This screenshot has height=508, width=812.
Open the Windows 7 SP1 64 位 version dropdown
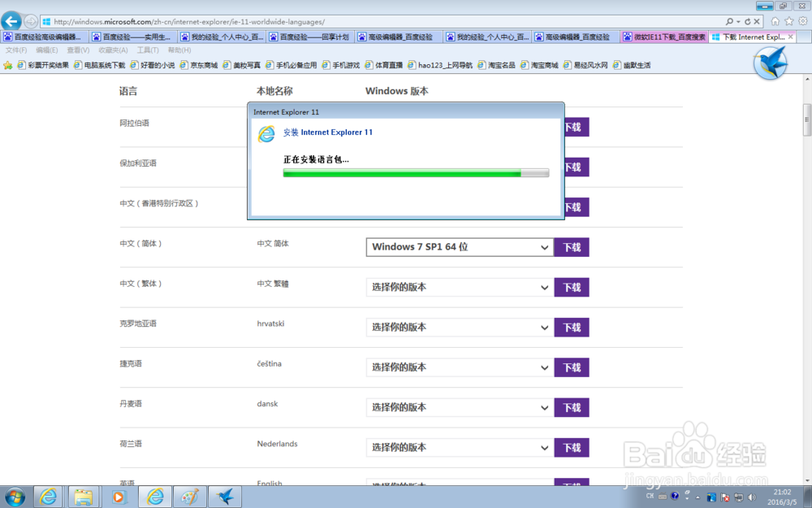click(x=460, y=247)
